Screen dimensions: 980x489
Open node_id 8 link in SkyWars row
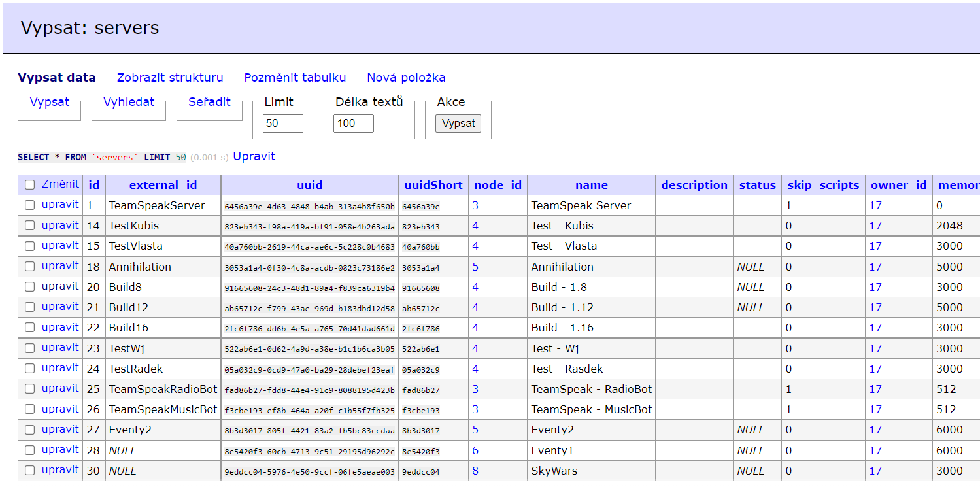pos(475,471)
